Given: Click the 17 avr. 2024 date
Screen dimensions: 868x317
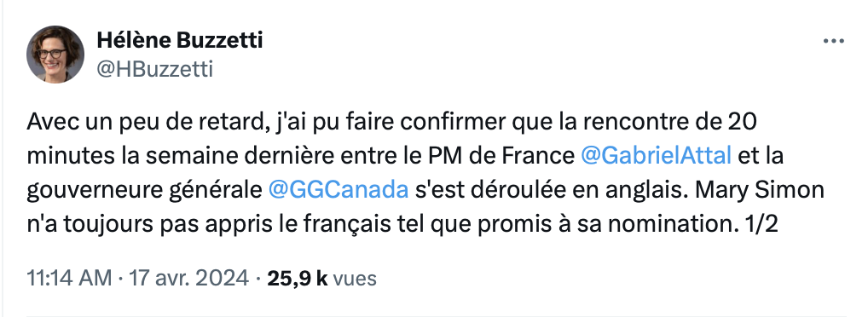Looking at the screenshot, I should [x=188, y=278].
